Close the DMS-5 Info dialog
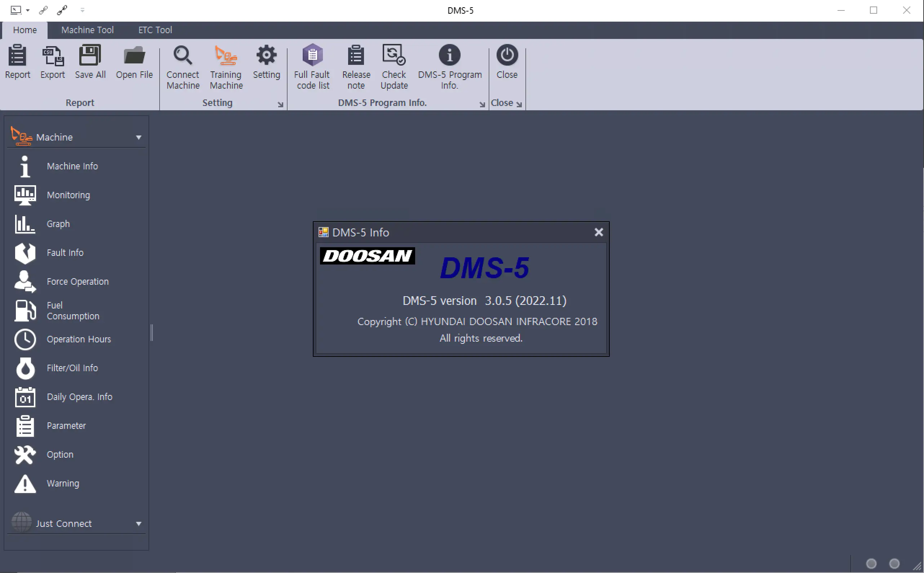924x573 pixels. [x=599, y=232]
